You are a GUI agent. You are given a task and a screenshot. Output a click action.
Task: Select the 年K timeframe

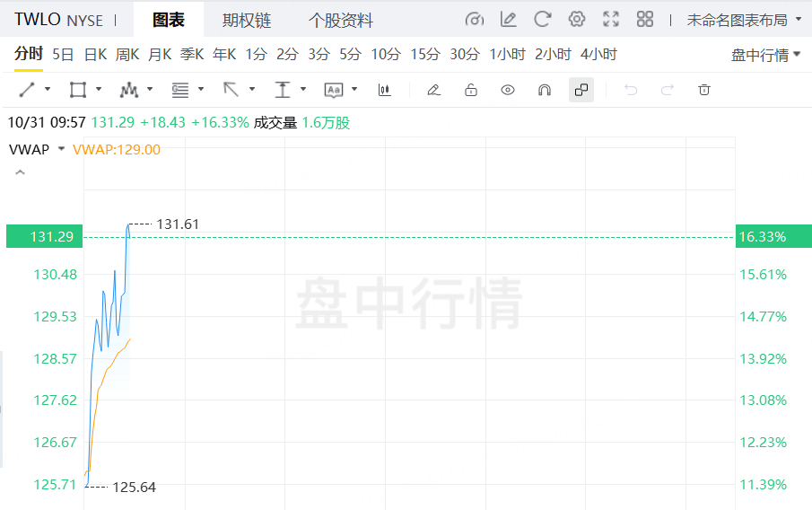point(224,54)
